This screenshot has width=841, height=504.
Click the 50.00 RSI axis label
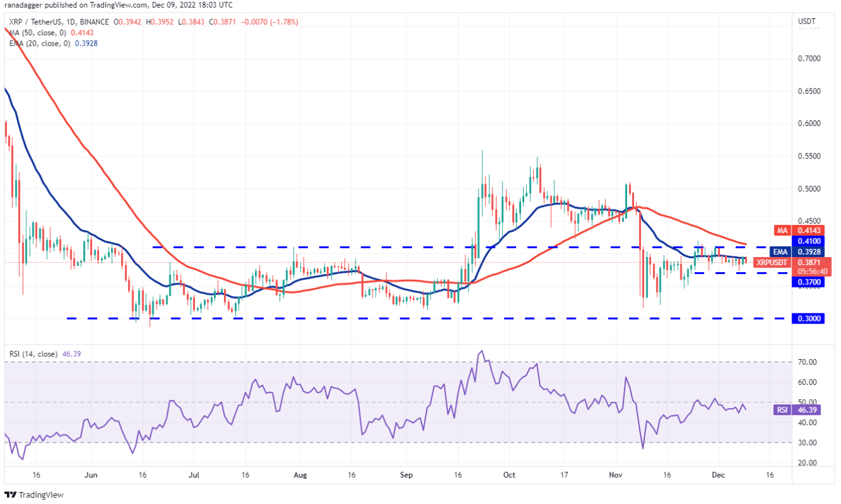tap(807, 402)
